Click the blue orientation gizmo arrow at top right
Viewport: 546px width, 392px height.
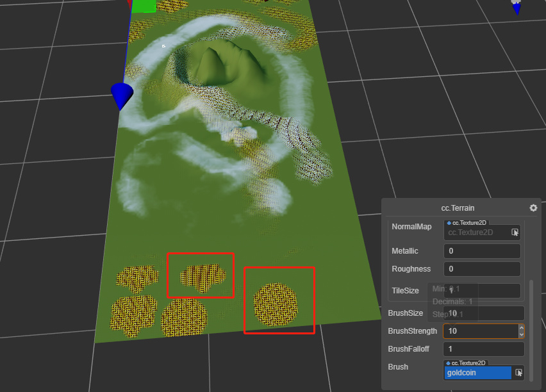(x=517, y=8)
